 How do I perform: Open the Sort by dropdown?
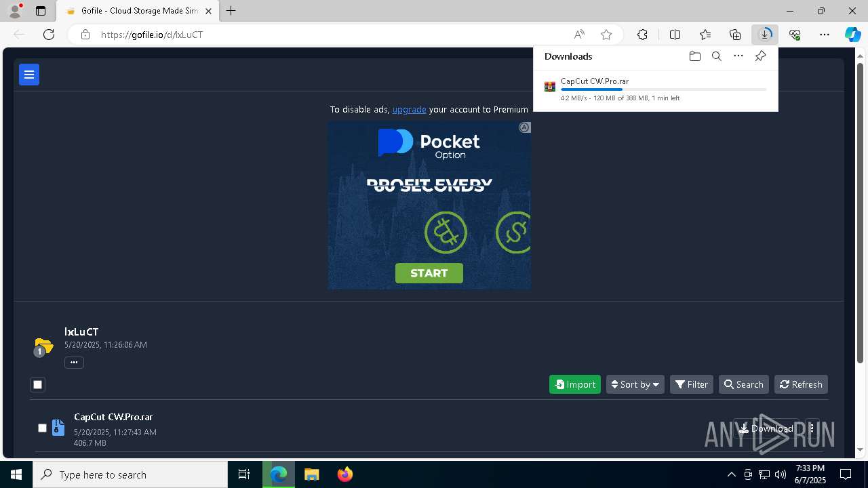click(x=635, y=384)
